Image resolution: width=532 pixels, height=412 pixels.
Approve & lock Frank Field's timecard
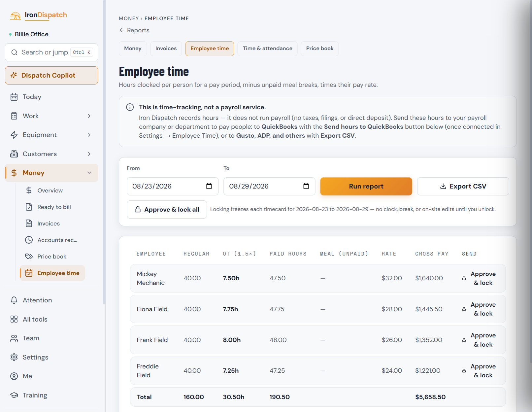479,340
